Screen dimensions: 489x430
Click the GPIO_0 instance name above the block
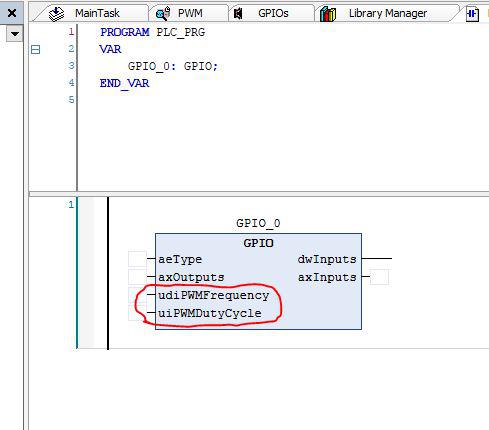click(258, 223)
